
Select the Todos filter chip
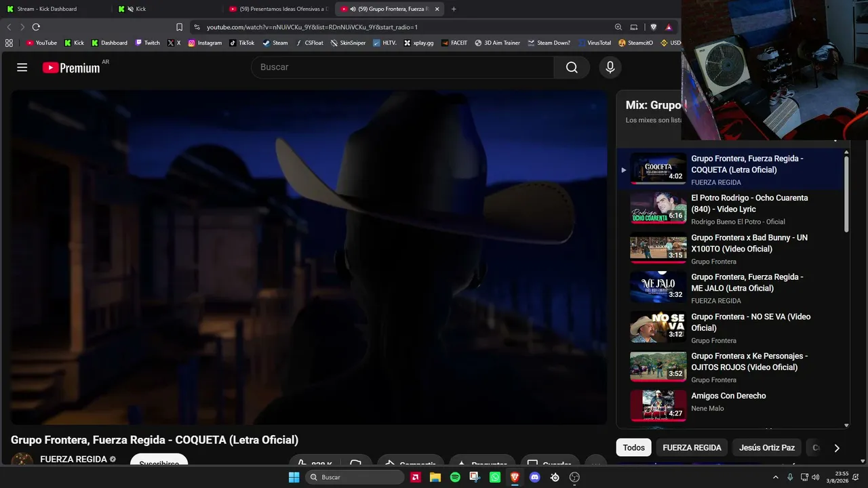634,447
